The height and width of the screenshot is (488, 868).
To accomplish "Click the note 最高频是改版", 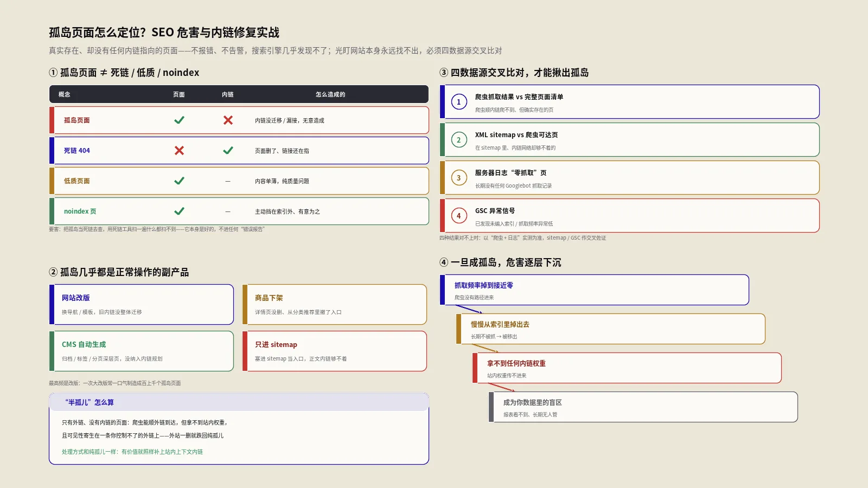I will point(115,383).
